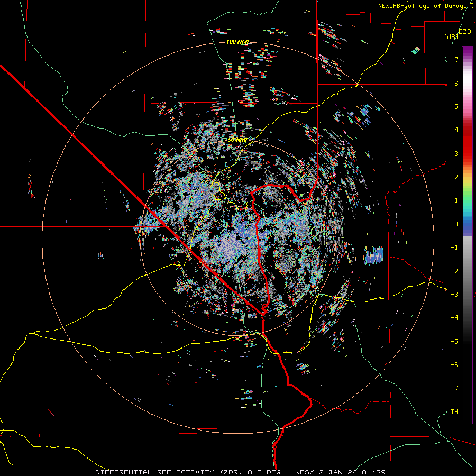The image size is (476, 476).
Task: Click the positive 3 value on the scale
Action: coord(456,153)
